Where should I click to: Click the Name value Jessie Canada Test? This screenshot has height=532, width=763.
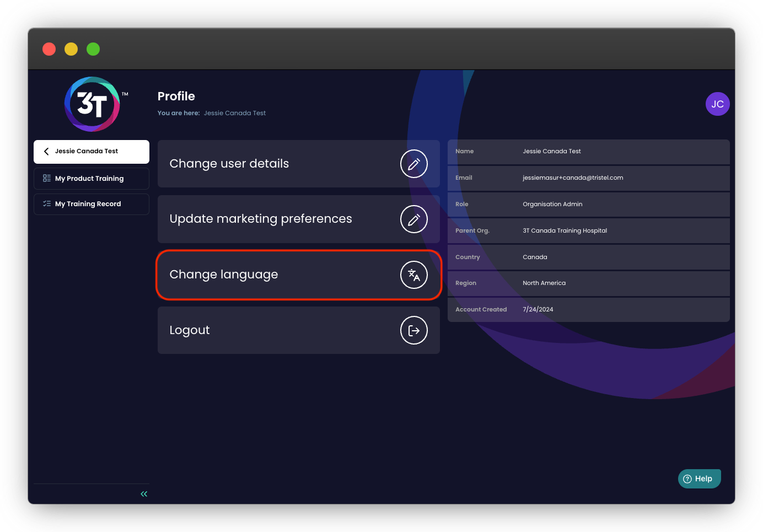(x=552, y=151)
